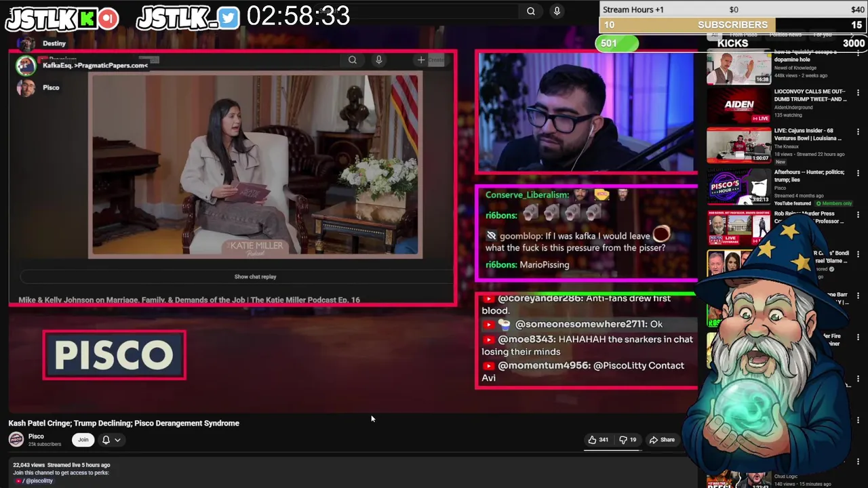Click the '135 watching' text under AidenUnderground

(x=788, y=115)
